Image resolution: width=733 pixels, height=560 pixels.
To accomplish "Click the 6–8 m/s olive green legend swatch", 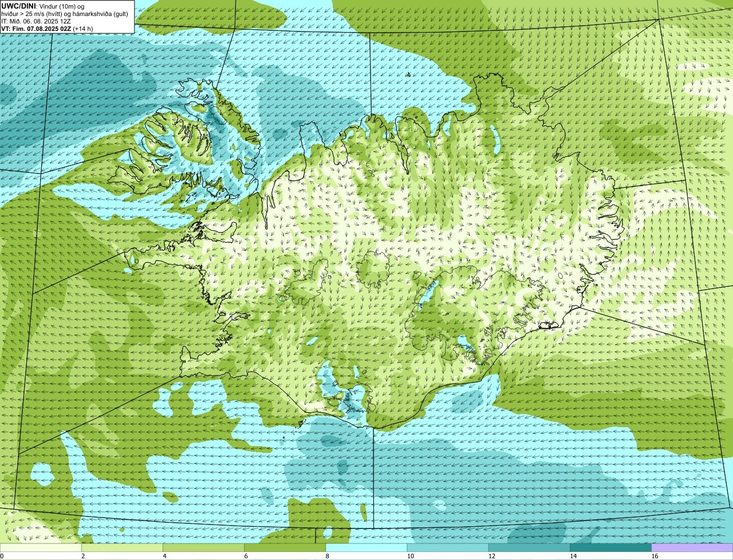I will click(285, 547).
